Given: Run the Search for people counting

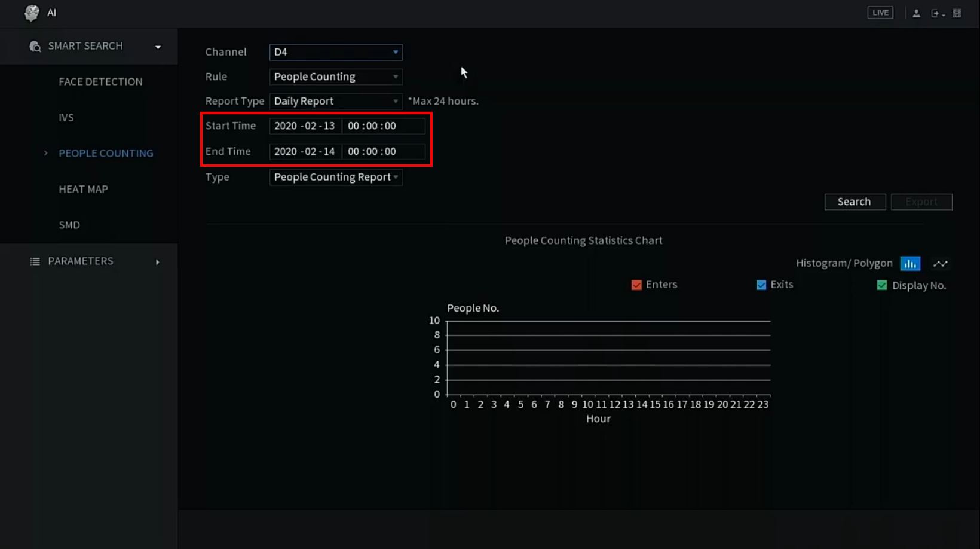Looking at the screenshot, I should (x=855, y=202).
